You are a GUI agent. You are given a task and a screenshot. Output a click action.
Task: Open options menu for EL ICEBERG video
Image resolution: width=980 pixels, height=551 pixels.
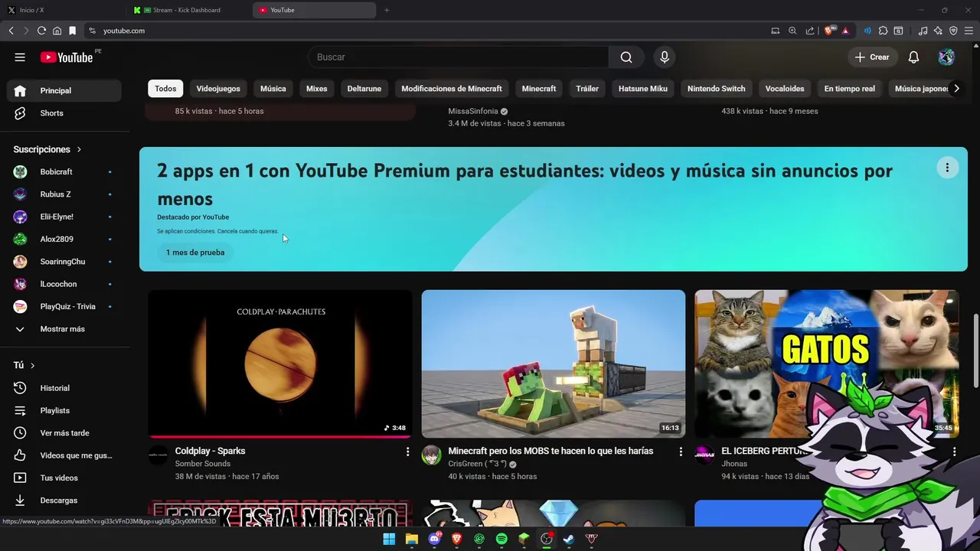coord(954,452)
